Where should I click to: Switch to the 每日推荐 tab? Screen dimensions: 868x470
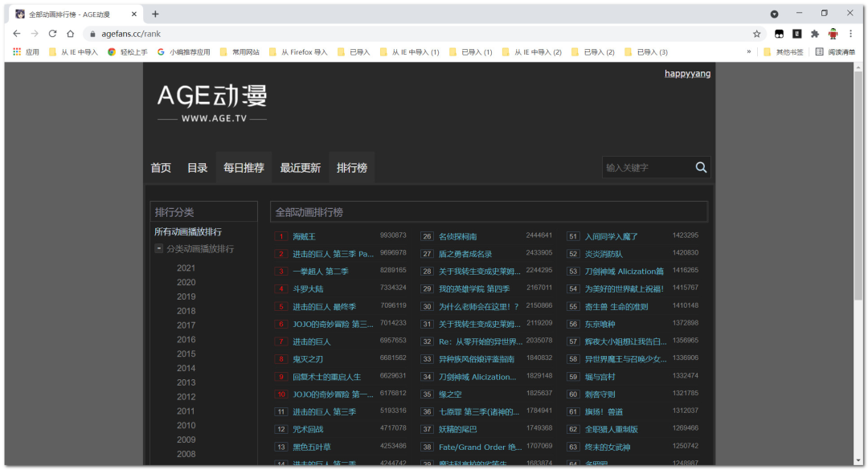coord(244,168)
